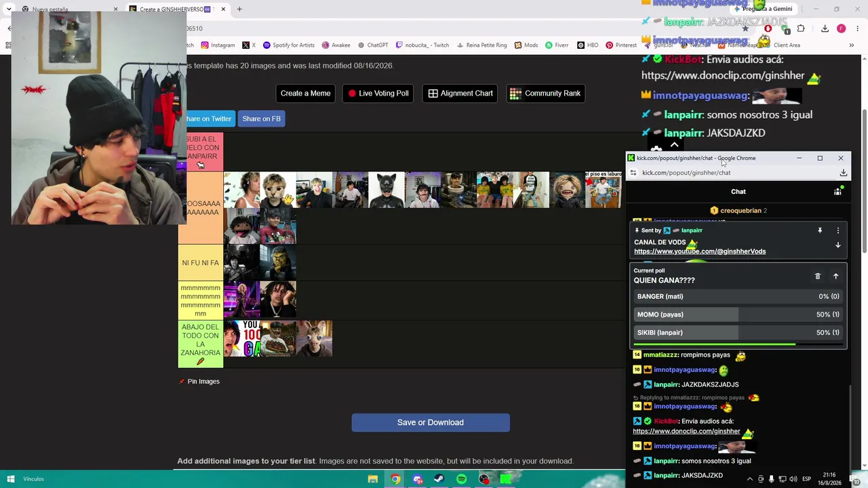Open the Chrome extensions puzzle icon
The height and width of the screenshot is (488, 868).
tap(801, 28)
